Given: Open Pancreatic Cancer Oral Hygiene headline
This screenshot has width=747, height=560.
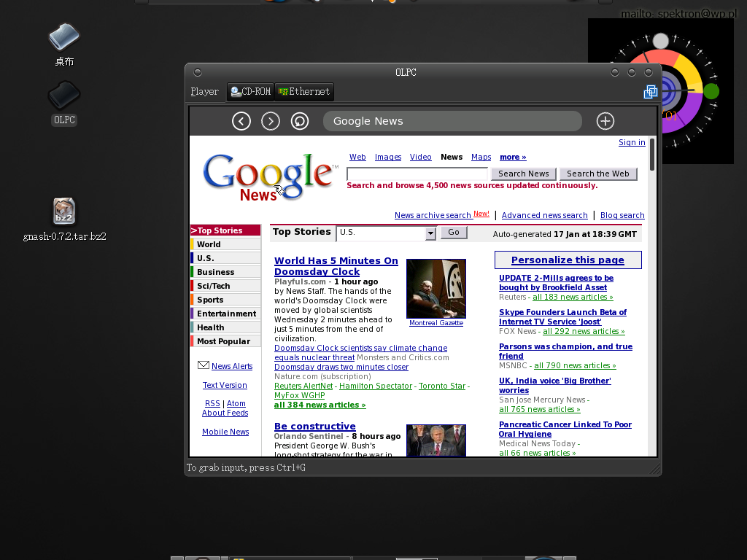Looking at the screenshot, I should point(565,429).
